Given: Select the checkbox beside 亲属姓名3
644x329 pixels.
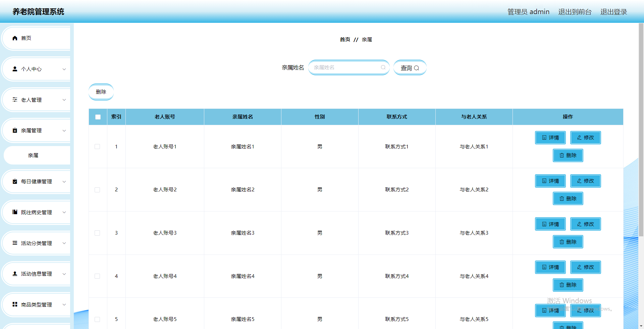Looking at the screenshot, I should coord(98,233).
